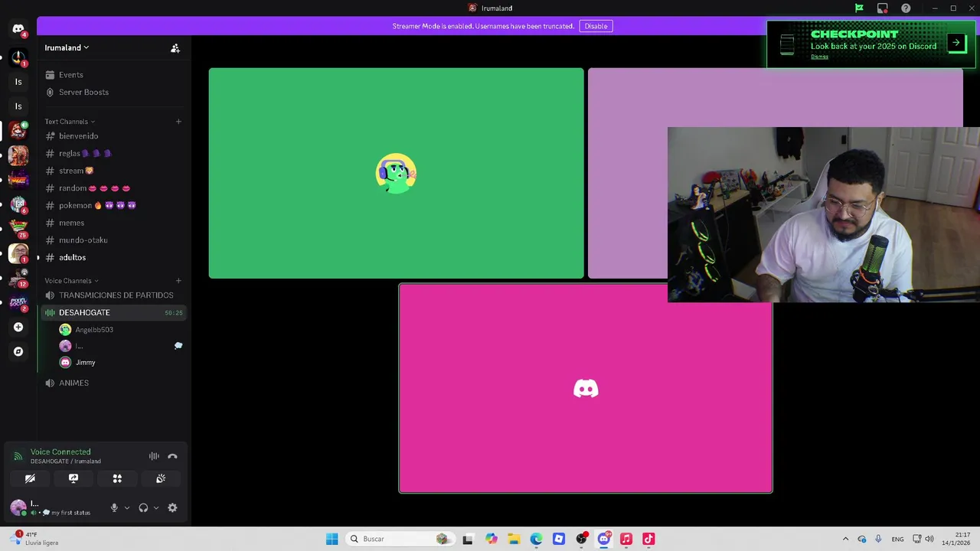Open the Irumaland server dropdown menu

[x=67, y=47]
